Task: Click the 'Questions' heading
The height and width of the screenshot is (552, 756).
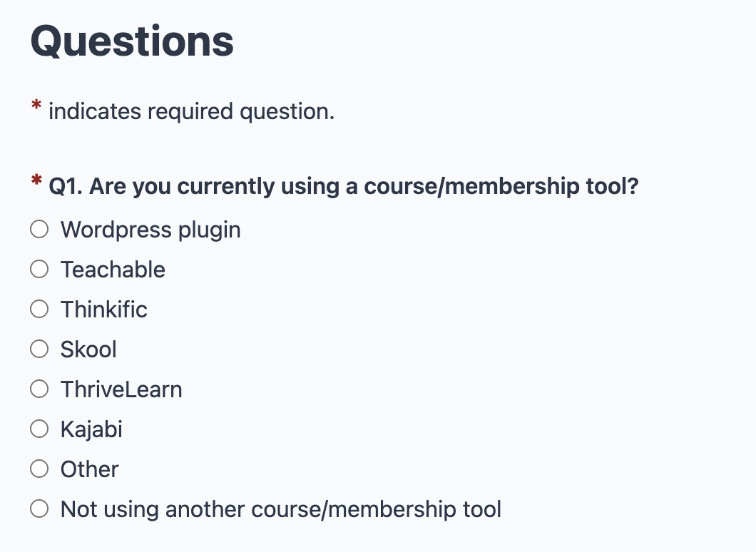Action: [132, 41]
